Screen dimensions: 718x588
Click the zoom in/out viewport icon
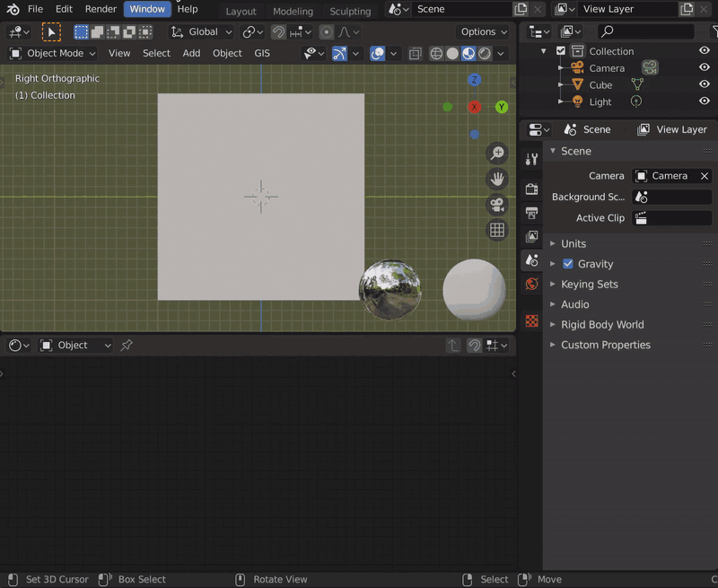click(x=496, y=154)
